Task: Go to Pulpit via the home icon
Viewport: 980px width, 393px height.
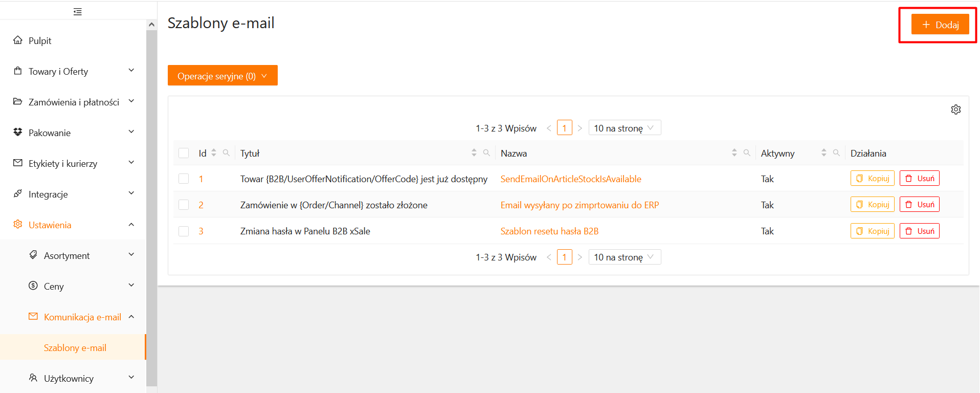Action: [18, 40]
